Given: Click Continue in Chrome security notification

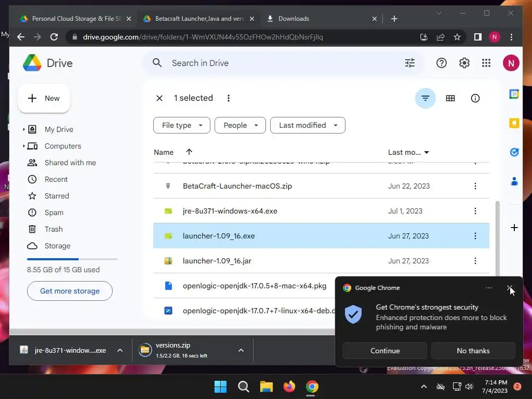Looking at the screenshot, I should (x=385, y=351).
